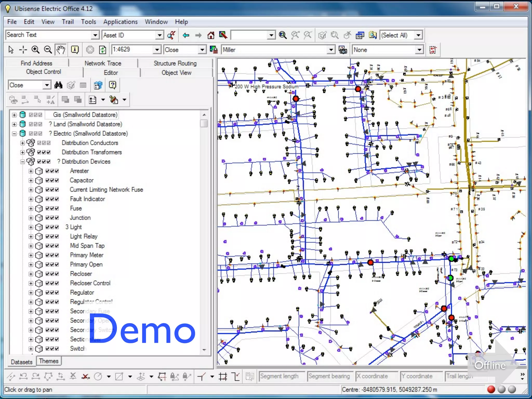Collapse the Distribution Devices node
The width and height of the screenshot is (532, 399).
click(x=23, y=162)
